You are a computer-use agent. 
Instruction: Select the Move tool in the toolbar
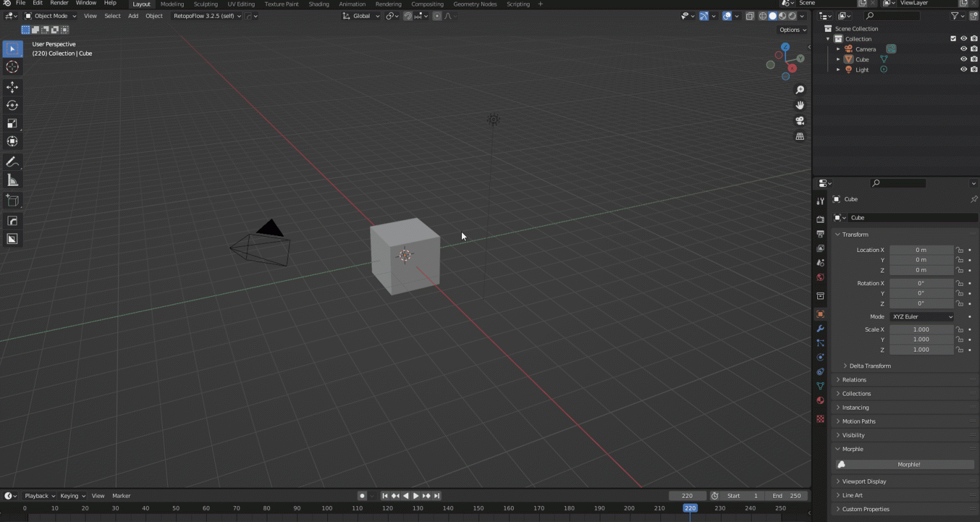point(12,87)
